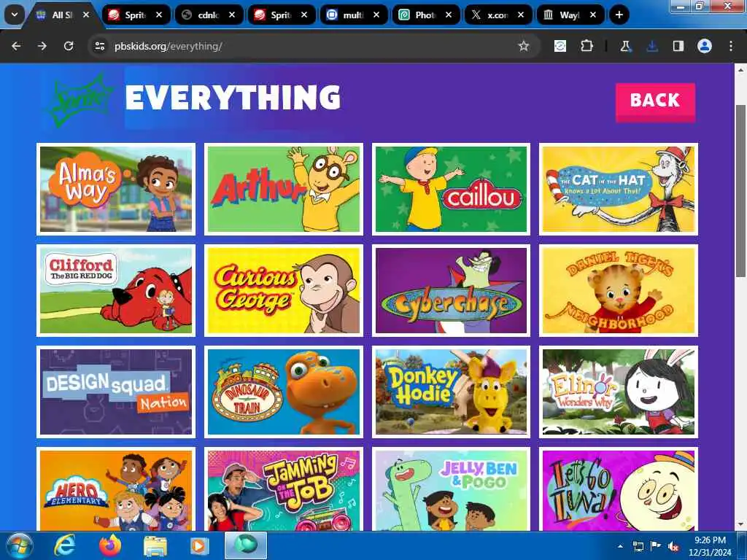
Task: Click the vertical page scrollbar
Action: pos(740,190)
